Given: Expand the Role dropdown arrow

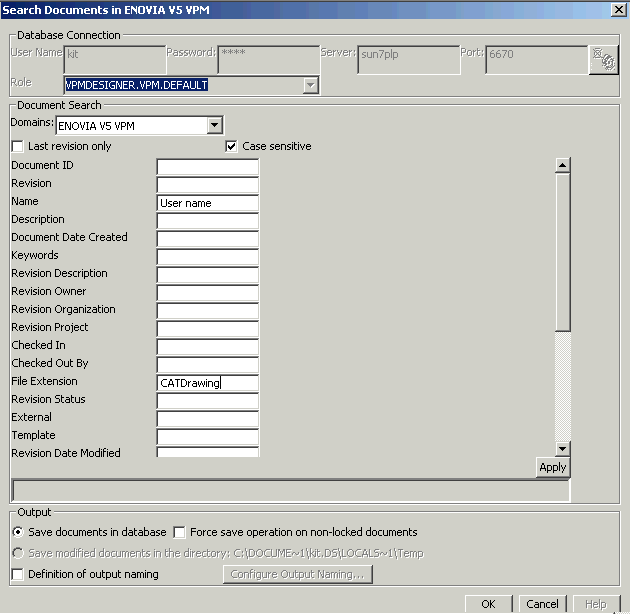Looking at the screenshot, I should (310, 86).
